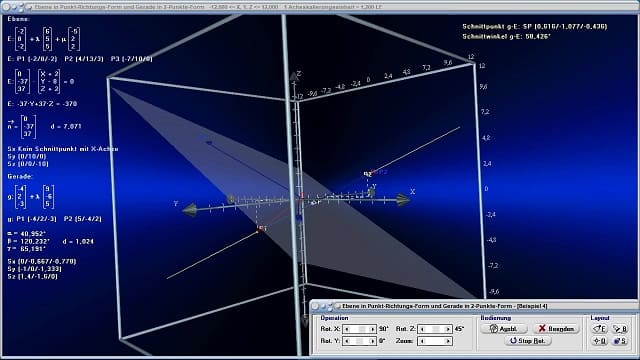This screenshot has width=640, height=360.
Task: Click the Z axis arrowhead at top
Action: pyautogui.click(x=293, y=76)
